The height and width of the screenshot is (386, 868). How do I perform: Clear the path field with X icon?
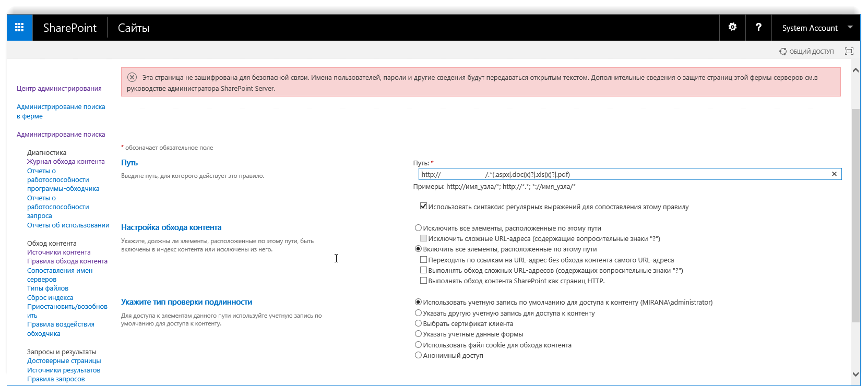pyautogui.click(x=834, y=174)
